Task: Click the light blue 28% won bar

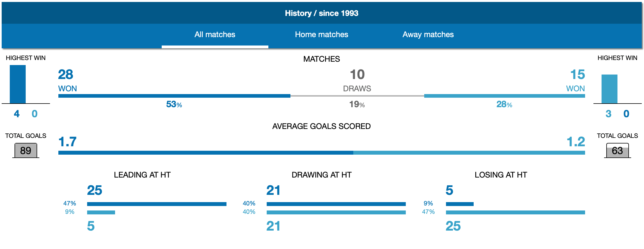Action: [505, 96]
